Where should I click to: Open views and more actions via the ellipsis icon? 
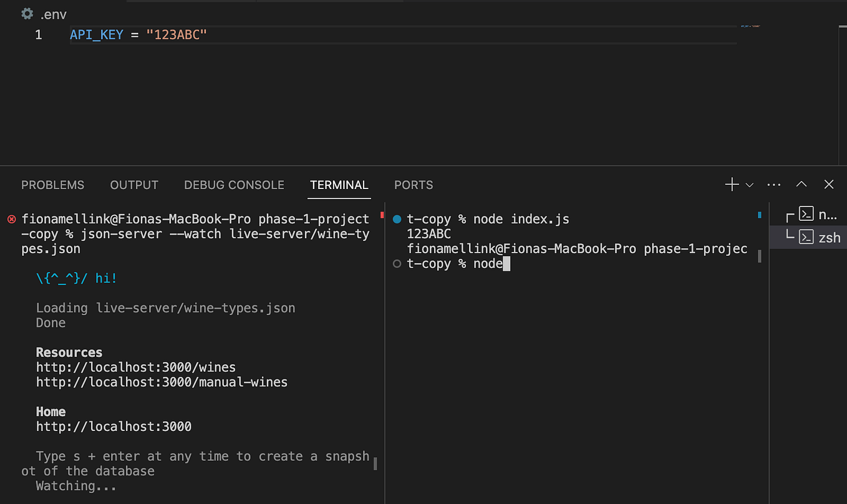[x=773, y=184]
